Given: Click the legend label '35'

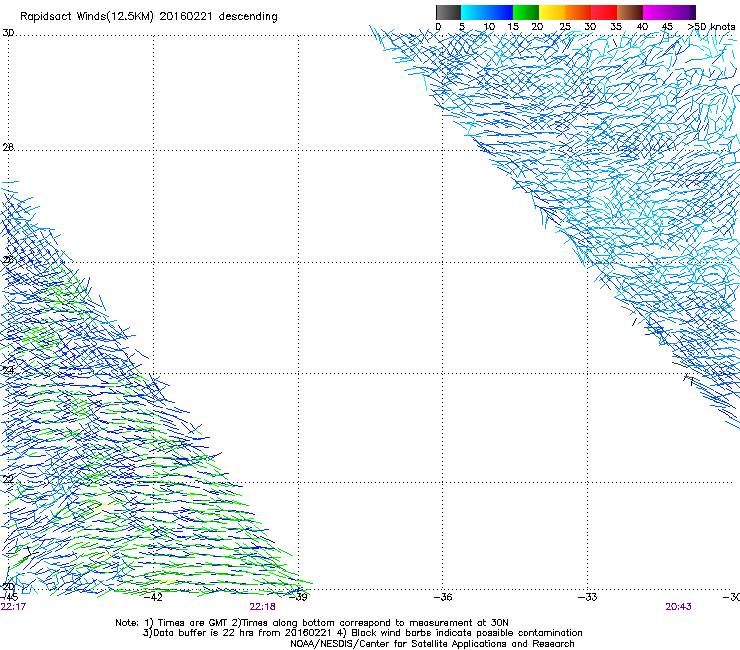Looking at the screenshot, I should click(x=616, y=27).
